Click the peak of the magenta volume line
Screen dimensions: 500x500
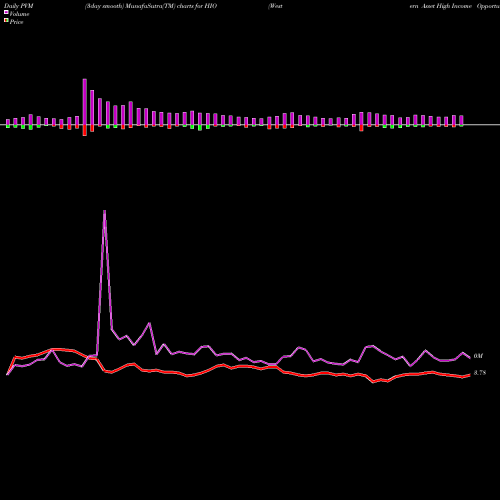point(104,211)
